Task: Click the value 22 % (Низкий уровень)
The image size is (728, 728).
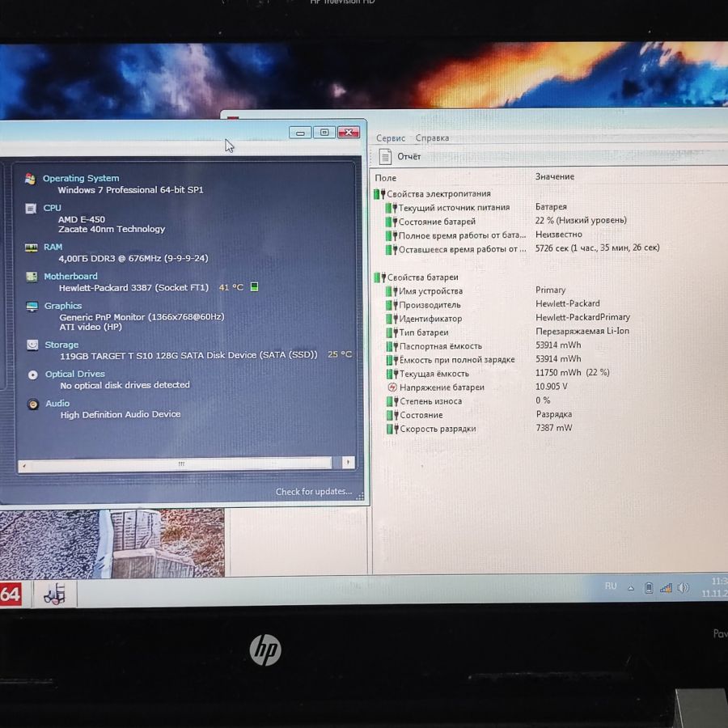Action: 581,220
